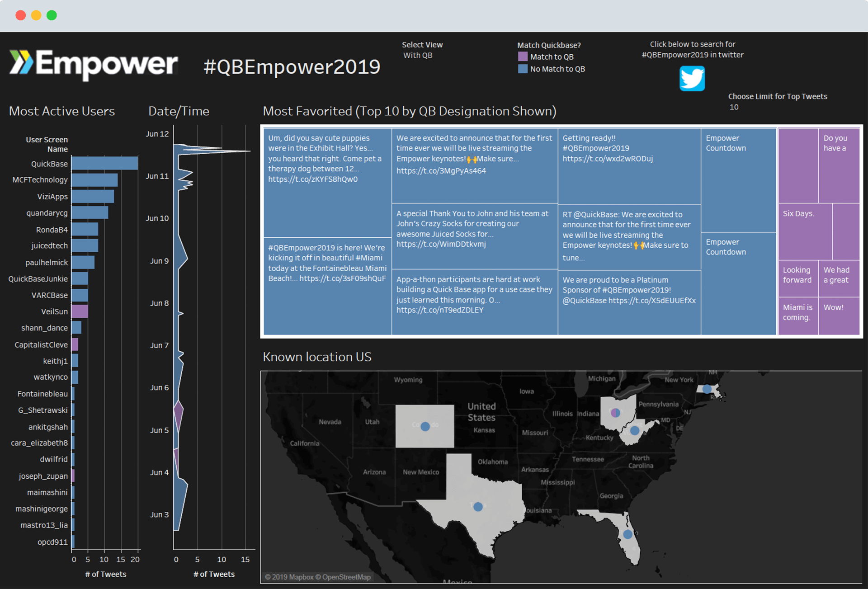868x589 pixels.
Task: Click the Most Active Users heading
Action: click(62, 111)
